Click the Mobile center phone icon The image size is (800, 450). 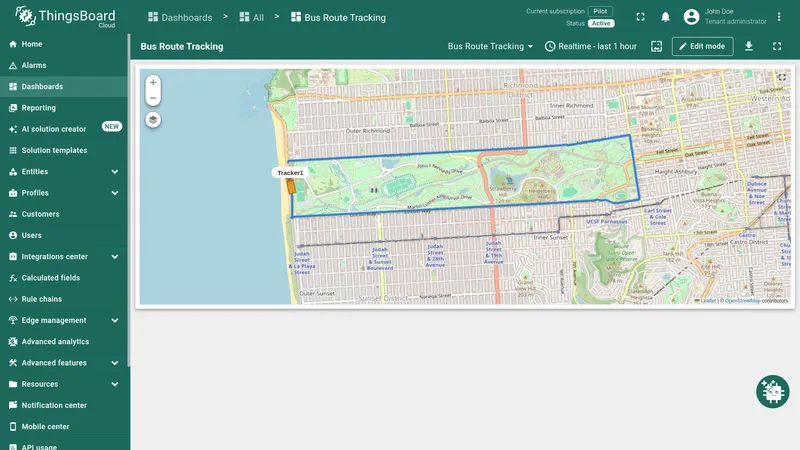click(13, 427)
